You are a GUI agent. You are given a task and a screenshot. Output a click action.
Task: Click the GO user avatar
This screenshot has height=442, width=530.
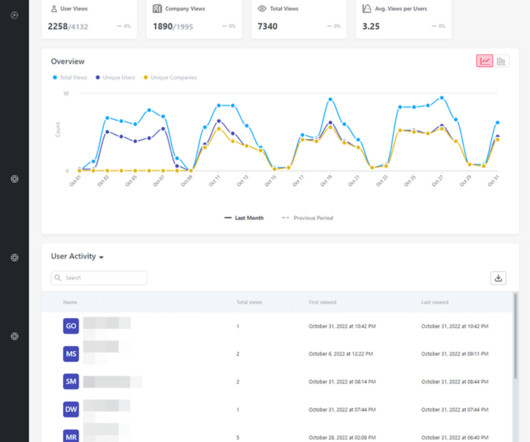(71, 326)
